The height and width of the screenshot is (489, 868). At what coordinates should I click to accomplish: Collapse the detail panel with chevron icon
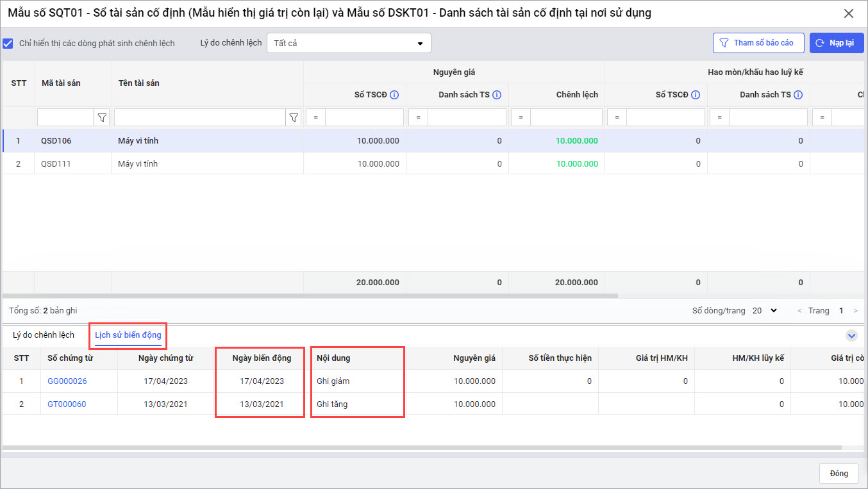[x=851, y=335]
